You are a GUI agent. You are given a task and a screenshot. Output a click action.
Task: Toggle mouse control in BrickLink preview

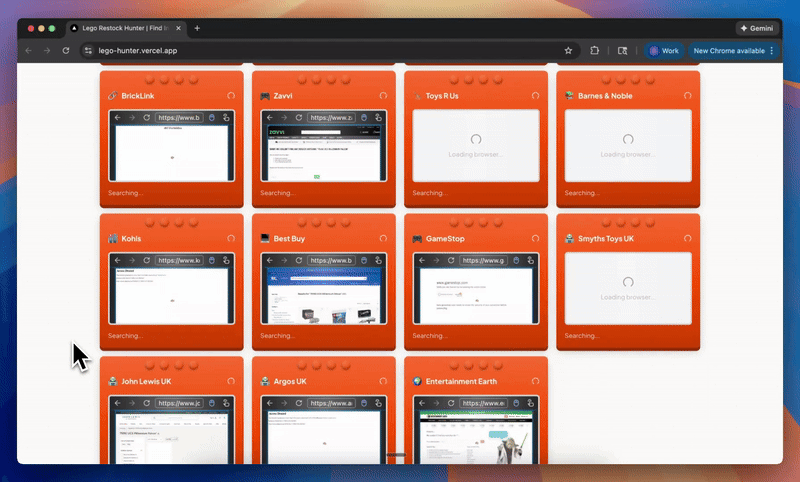pos(212,117)
